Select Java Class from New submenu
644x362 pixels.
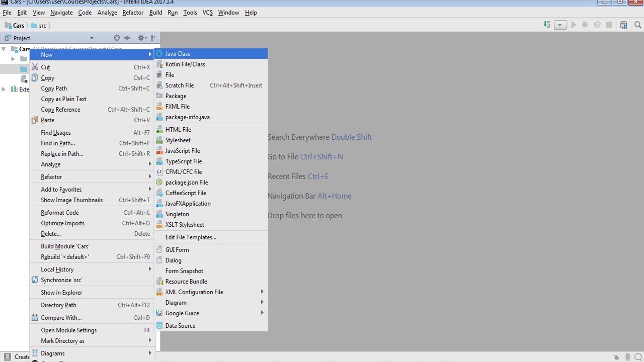(x=178, y=54)
